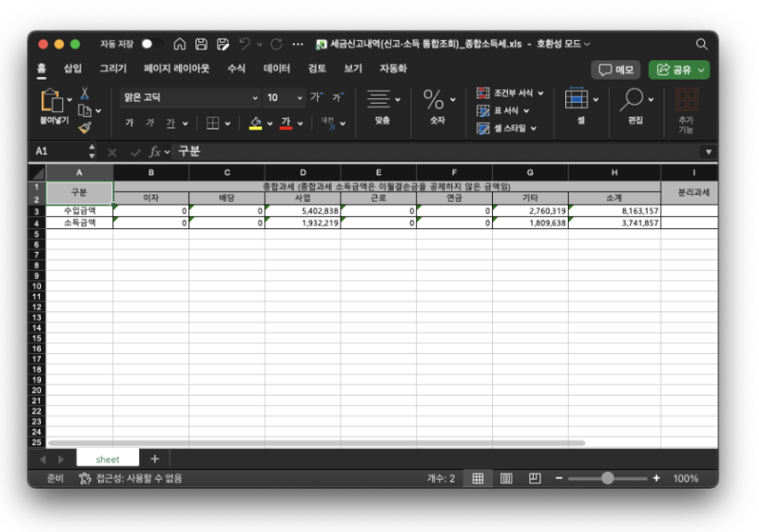
Task: Click the zoom slider handle in status bar
Action: (x=607, y=478)
